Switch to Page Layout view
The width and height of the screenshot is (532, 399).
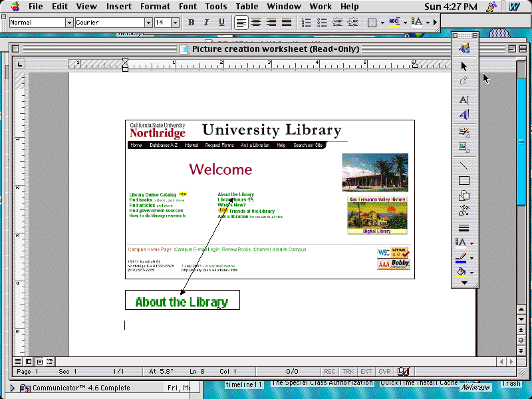tap(39, 362)
